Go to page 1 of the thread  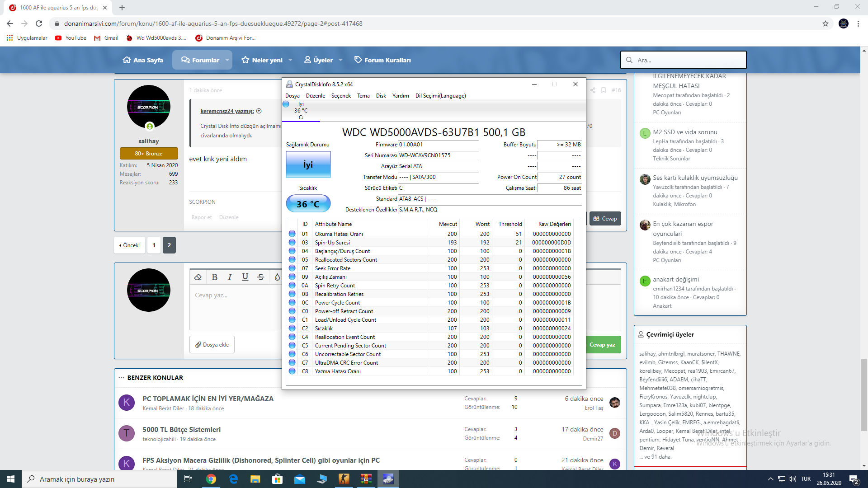point(154,245)
